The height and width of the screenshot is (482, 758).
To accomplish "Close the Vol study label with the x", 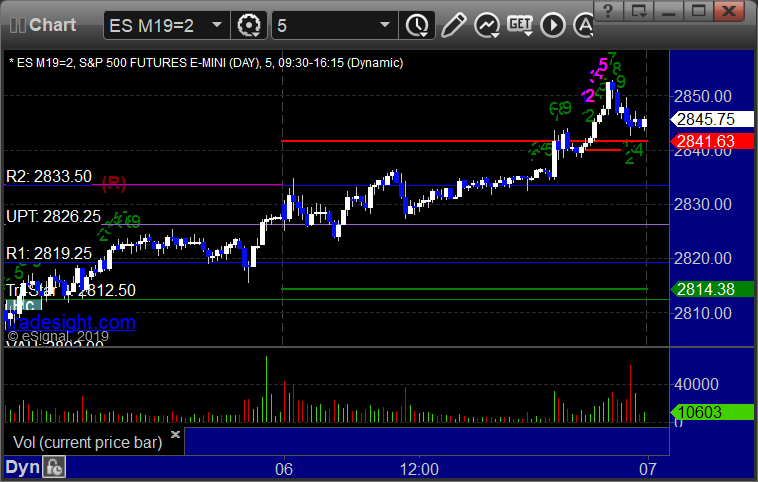I will (x=175, y=434).
